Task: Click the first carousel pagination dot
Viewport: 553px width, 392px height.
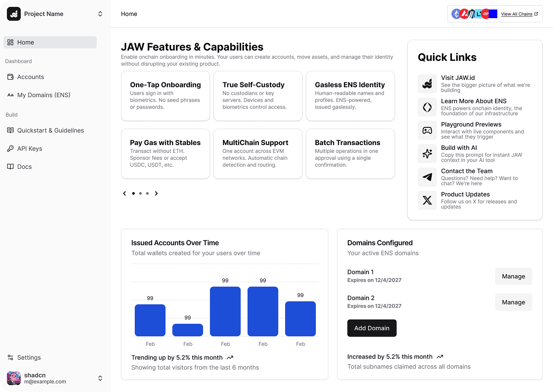Action: 133,193
